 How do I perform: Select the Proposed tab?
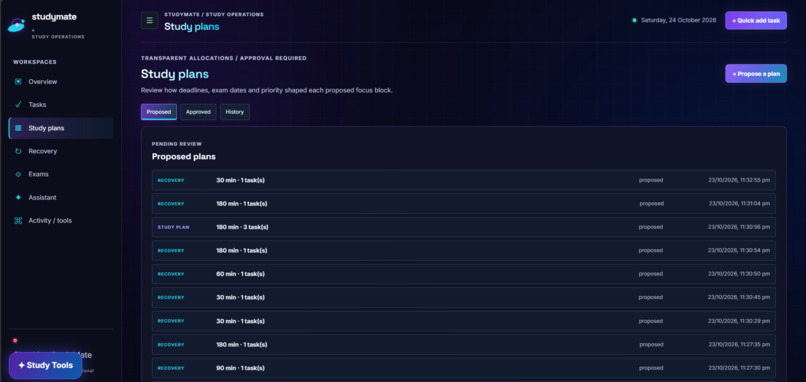click(159, 112)
